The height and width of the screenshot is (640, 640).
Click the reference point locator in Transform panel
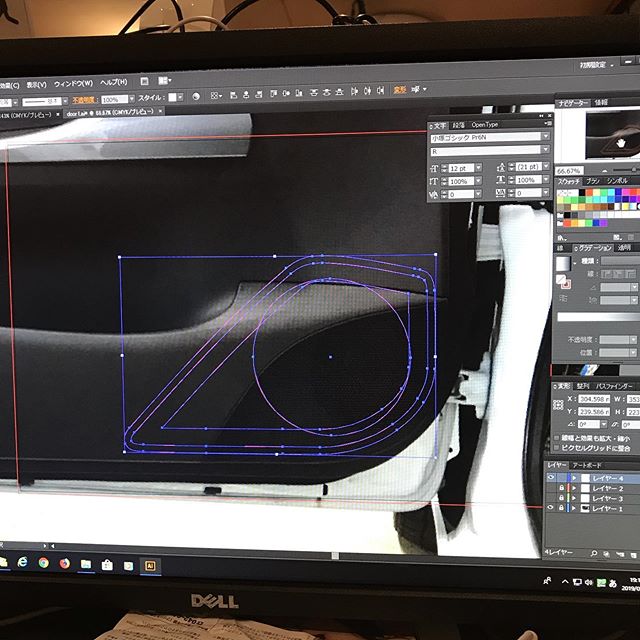pos(558,405)
